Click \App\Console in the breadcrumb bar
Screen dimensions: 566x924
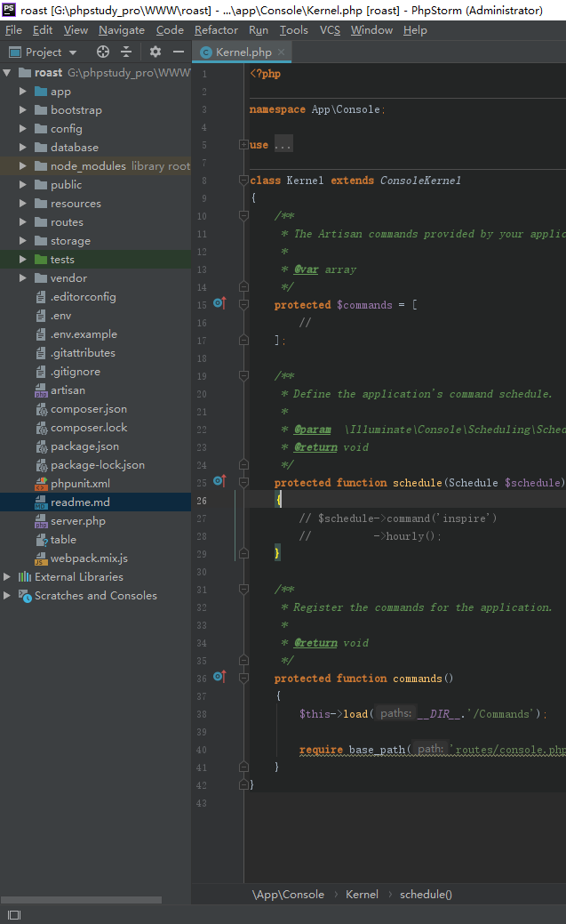[288, 895]
